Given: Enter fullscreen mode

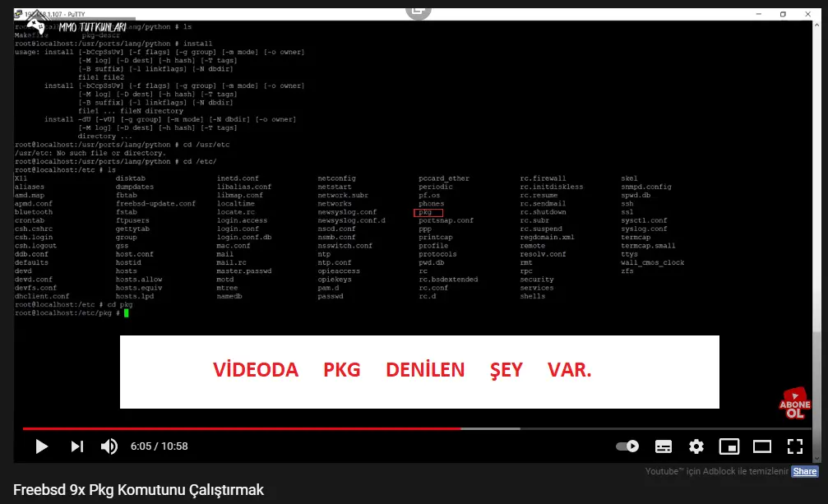Looking at the screenshot, I should click(x=795, y=446).
